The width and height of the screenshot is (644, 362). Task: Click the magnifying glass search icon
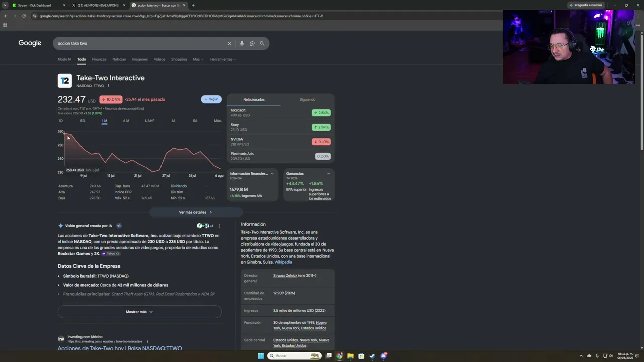tap(262, 43)
